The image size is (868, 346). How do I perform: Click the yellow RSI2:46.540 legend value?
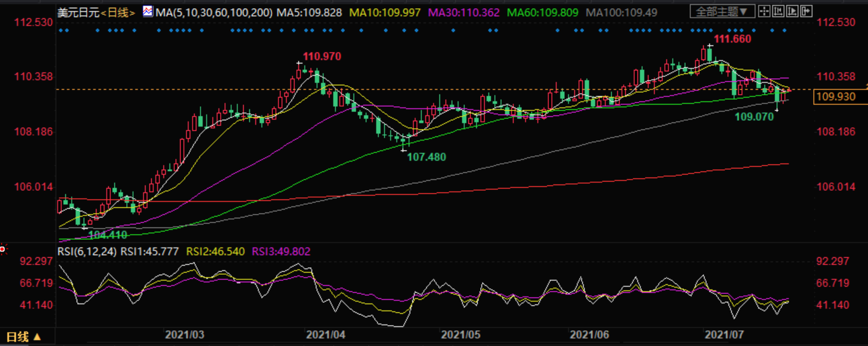(216, 251)
